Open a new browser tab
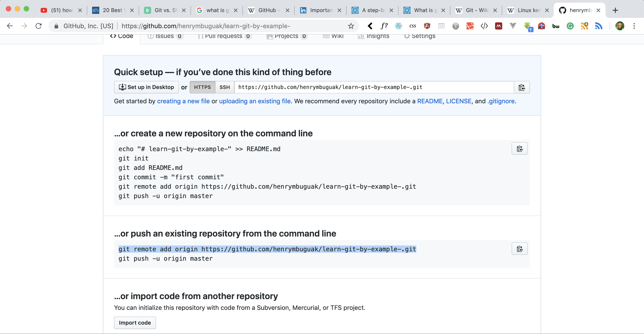644x334 pixels. [x=616, y=10]
